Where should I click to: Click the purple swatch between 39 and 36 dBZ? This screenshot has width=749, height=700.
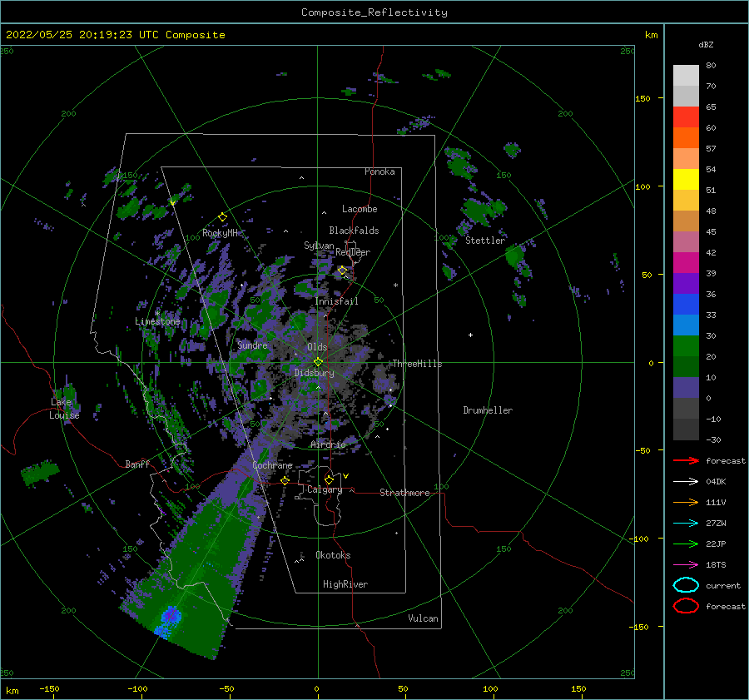click(686, 284)
